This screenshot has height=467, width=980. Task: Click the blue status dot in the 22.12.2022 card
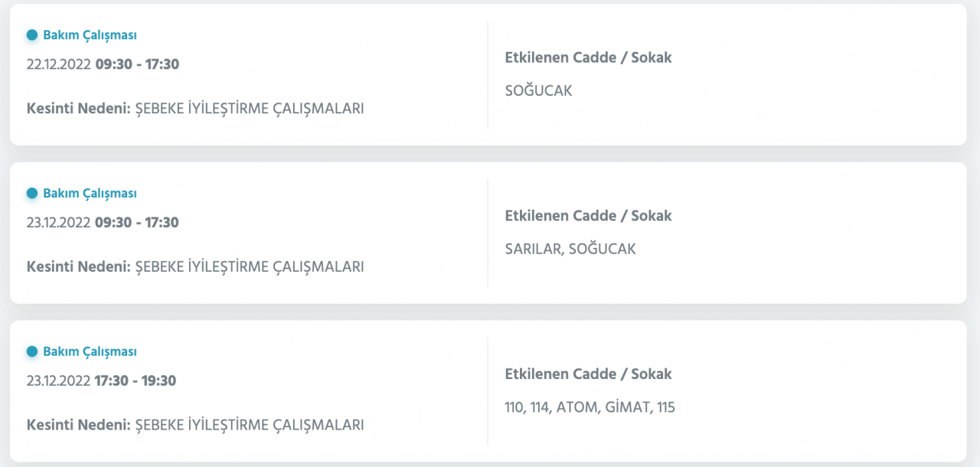point(32,35)
